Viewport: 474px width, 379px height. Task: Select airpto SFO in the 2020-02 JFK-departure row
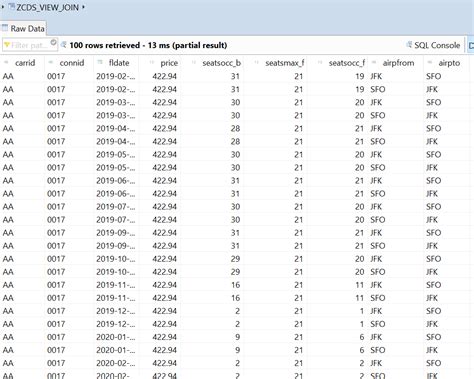pyautogui.click(x=433, y=363)
